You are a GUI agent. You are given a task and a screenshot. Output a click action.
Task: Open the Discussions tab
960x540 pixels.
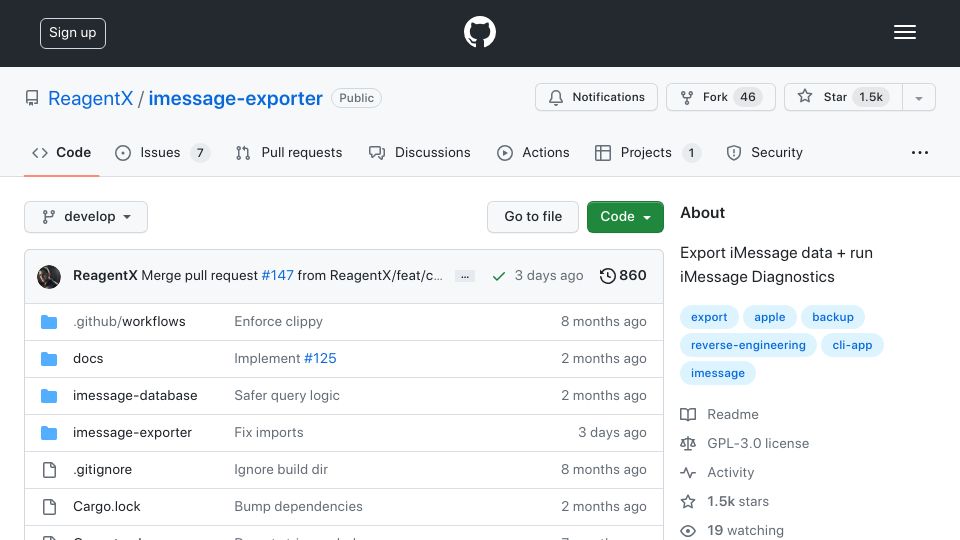point(420,152)
